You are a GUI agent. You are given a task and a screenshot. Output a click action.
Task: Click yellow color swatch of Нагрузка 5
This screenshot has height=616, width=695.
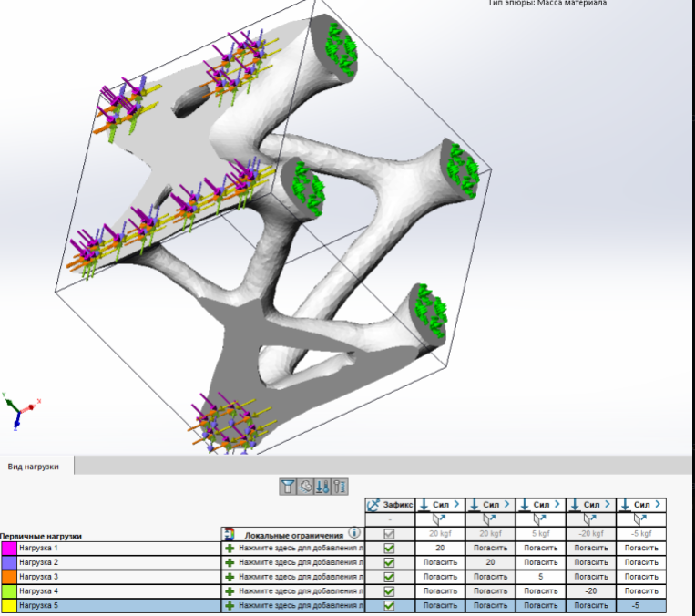[9, 606]
